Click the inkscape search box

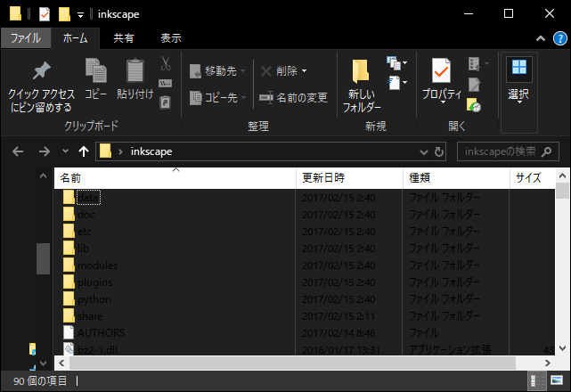(x=508, y=151)
